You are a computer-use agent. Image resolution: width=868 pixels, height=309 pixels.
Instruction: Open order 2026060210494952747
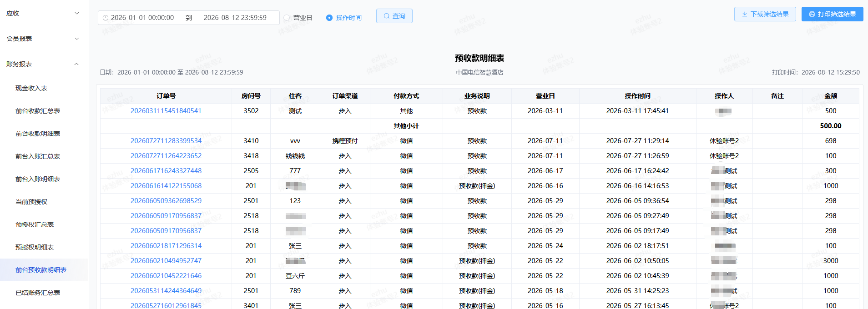[166, 261]
